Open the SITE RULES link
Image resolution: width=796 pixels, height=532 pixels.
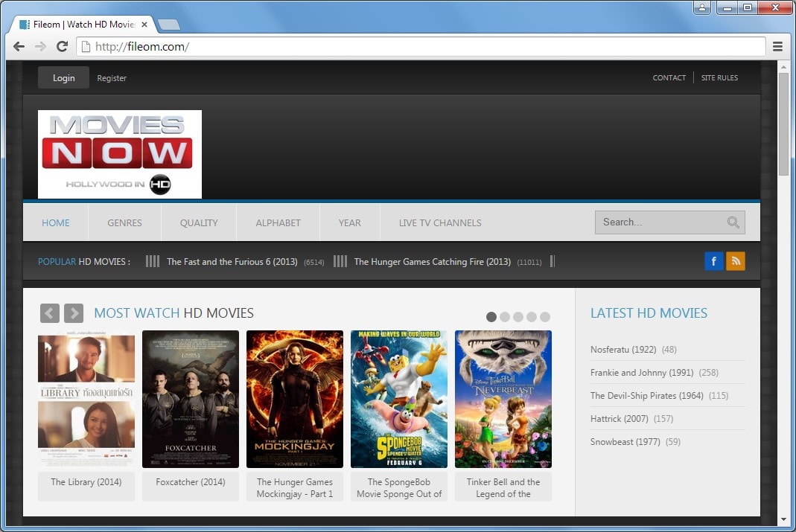click(x=719, y=77)
